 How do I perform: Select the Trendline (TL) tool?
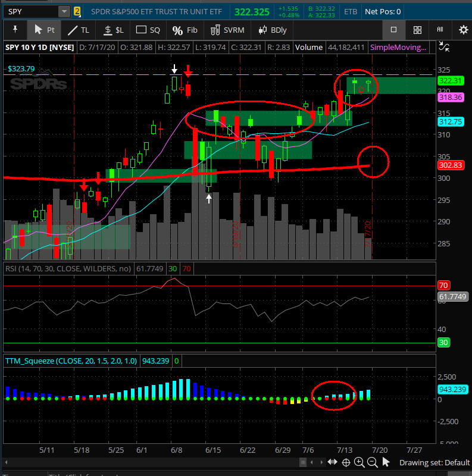(79, 30)
